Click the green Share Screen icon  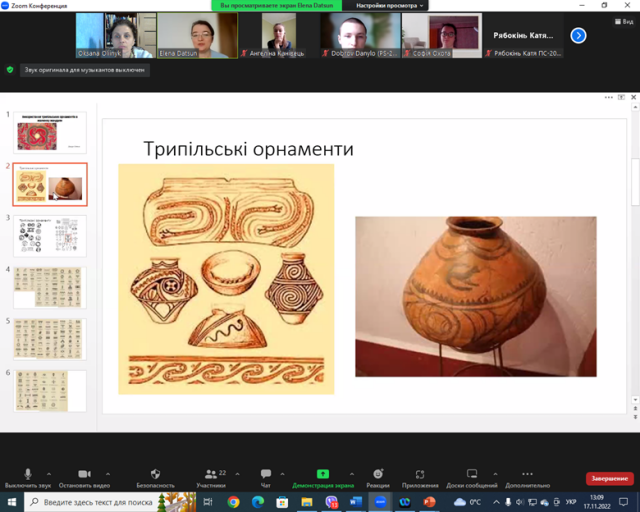click(x=323, y=474)
